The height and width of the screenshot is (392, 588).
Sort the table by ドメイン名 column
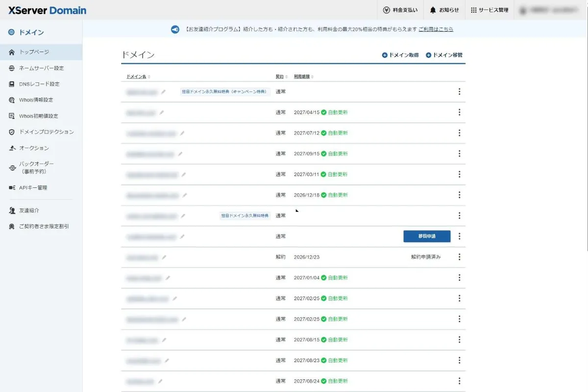[x=138, y=77]
